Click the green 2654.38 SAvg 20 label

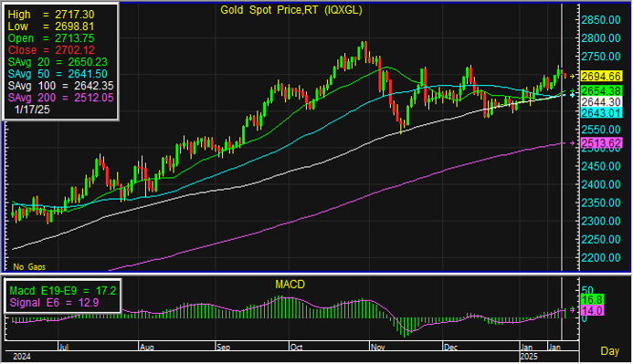(x=602, y=90)
